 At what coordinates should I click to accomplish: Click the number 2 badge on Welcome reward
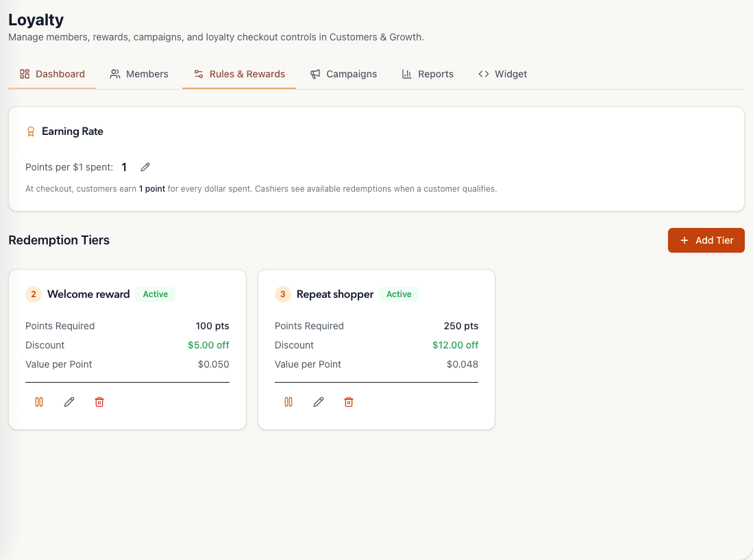34,294
